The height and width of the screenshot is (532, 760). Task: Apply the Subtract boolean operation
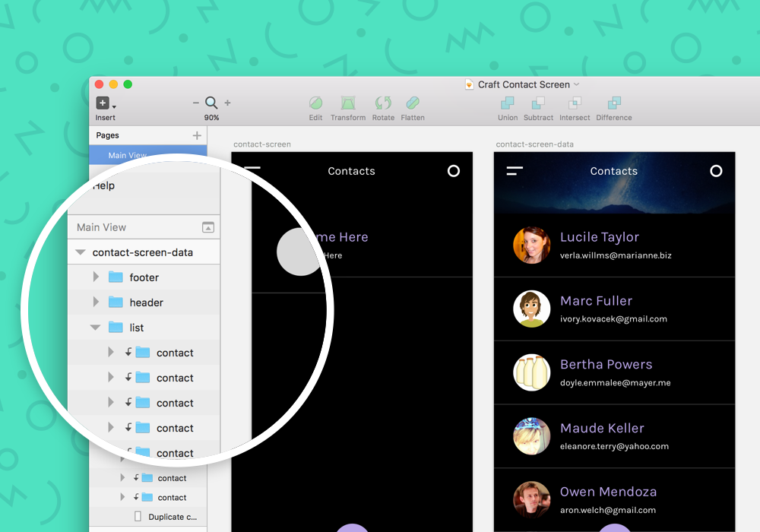(538, 106)
